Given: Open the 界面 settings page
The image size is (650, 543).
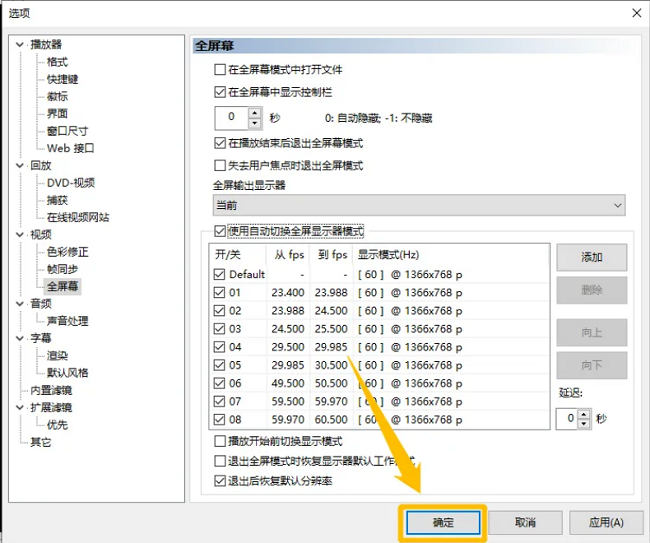Looking at the screenshot, I should [57, 114].
